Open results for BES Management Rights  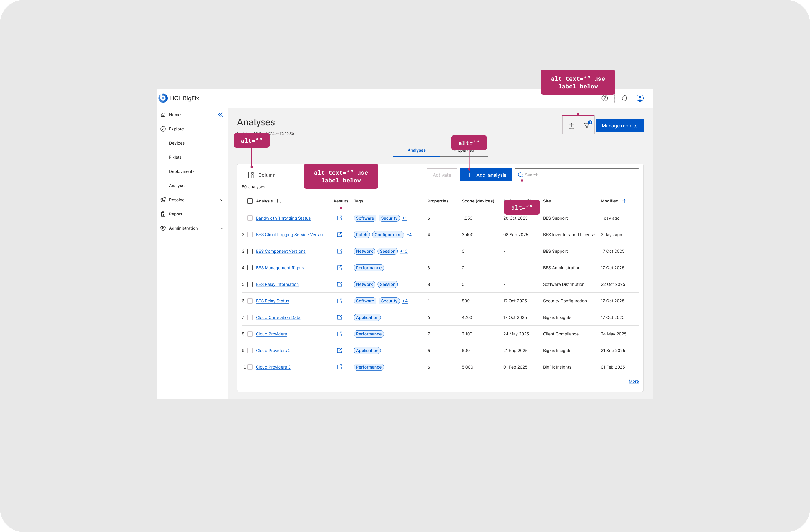339,268
